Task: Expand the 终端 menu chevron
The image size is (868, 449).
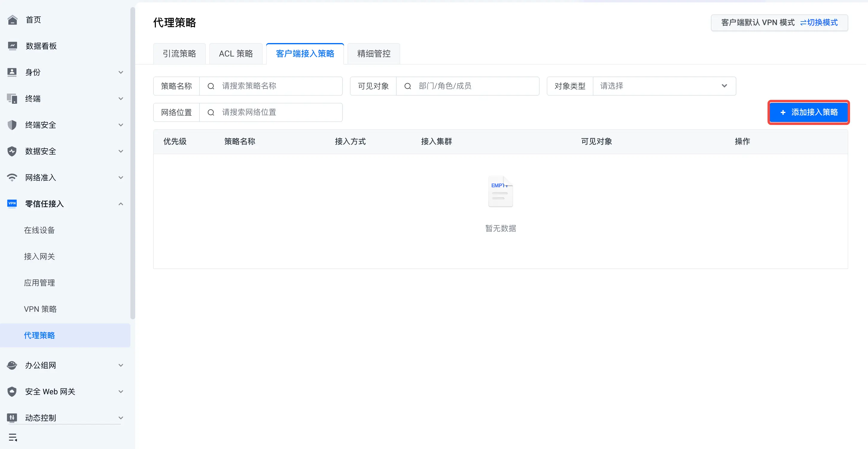Action: [x=121, y=99]
